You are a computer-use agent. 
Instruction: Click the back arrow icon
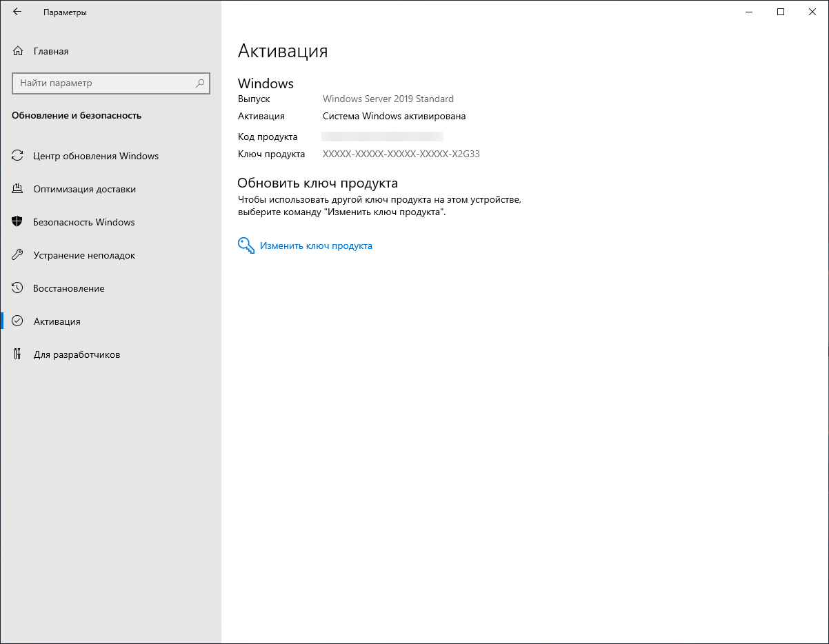click(17, 12)
